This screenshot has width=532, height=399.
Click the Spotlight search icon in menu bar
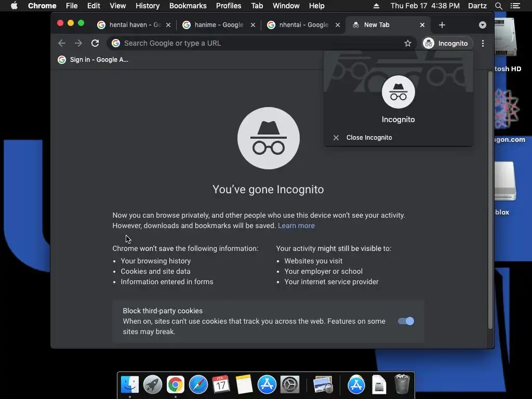pos(498,6)
